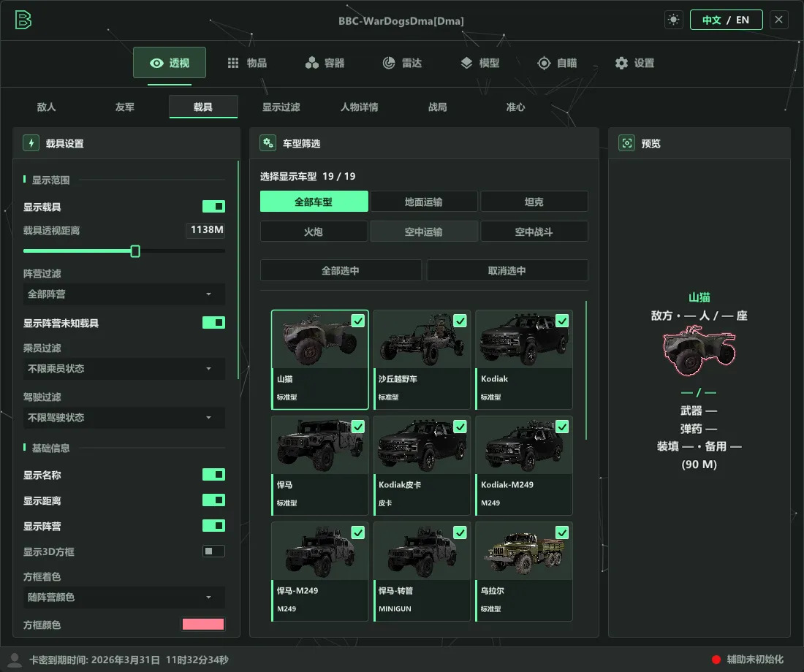
Task: Click the 全部选中 button
Action: (341, 270)
